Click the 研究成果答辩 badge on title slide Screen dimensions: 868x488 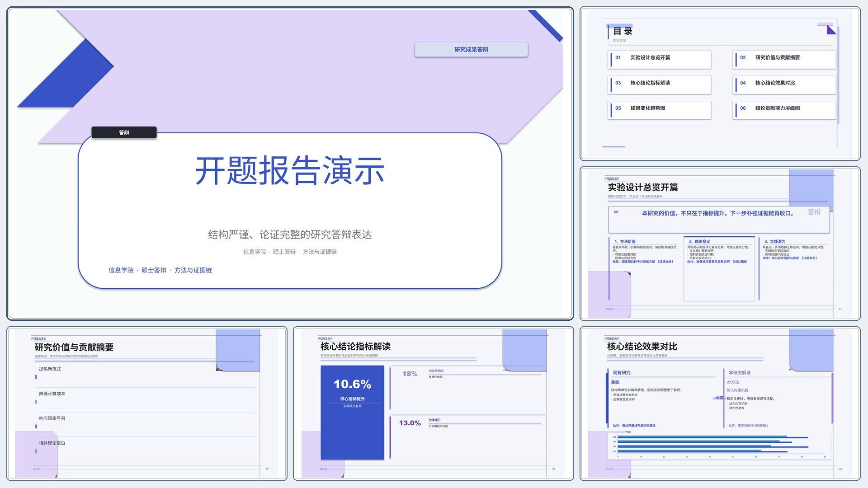pyautogui.click(x=471, y=50)
